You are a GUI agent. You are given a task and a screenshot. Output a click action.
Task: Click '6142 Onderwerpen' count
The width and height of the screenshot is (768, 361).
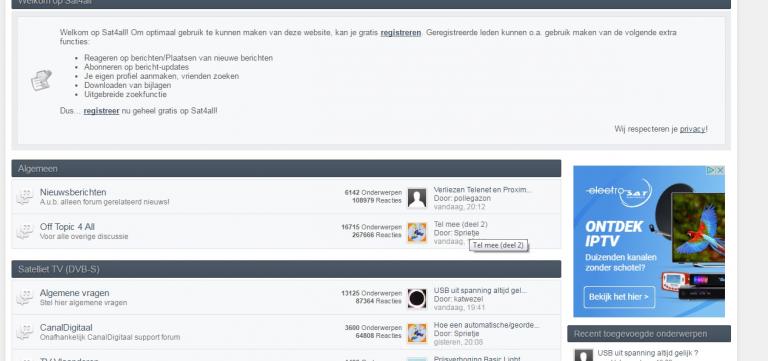click(x=373, y=193)
